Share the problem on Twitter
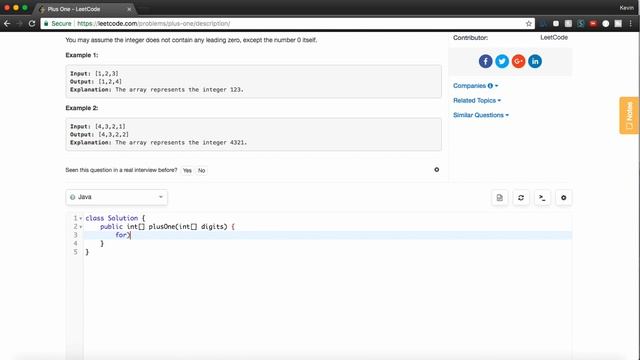Image resolution: width=640 pixels, height=360 pixels. pyautogui.click(x=502, y=61)
